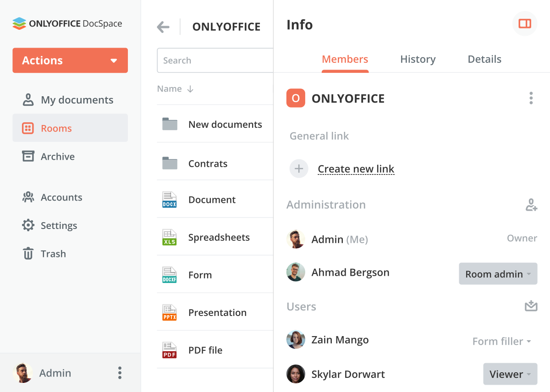Click the Search input field
Viewport: 550px width, 392px height.
214,60
